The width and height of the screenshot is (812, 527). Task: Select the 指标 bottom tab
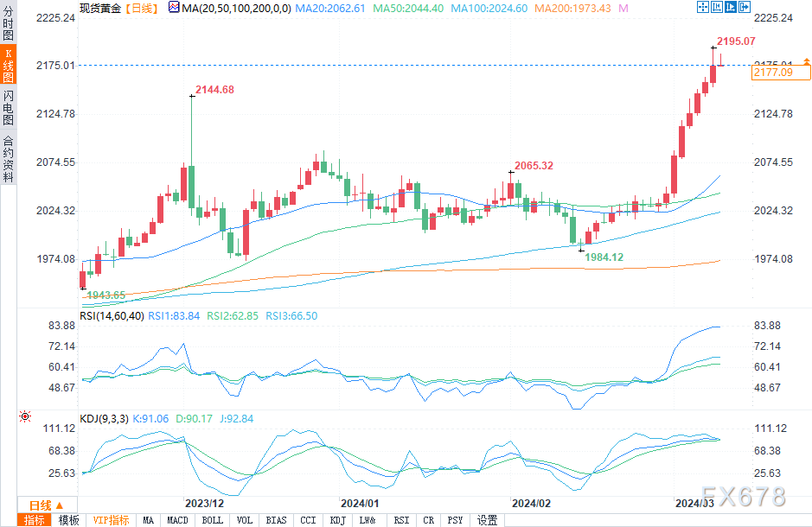point(35,520)
